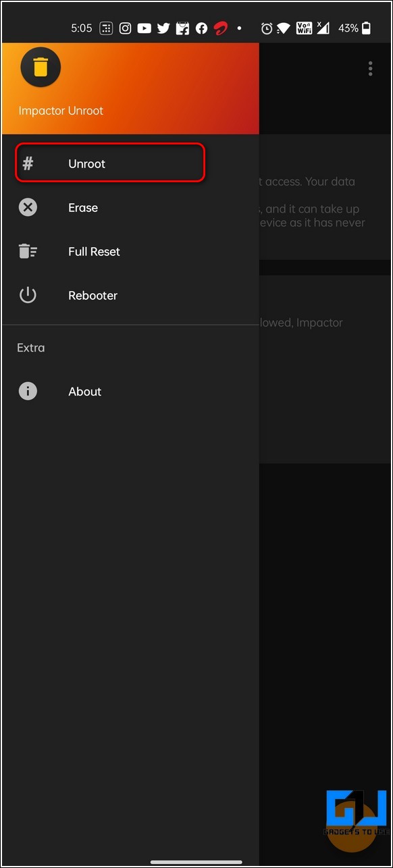Tap the alarm clock status icon

tap(267, 28)
